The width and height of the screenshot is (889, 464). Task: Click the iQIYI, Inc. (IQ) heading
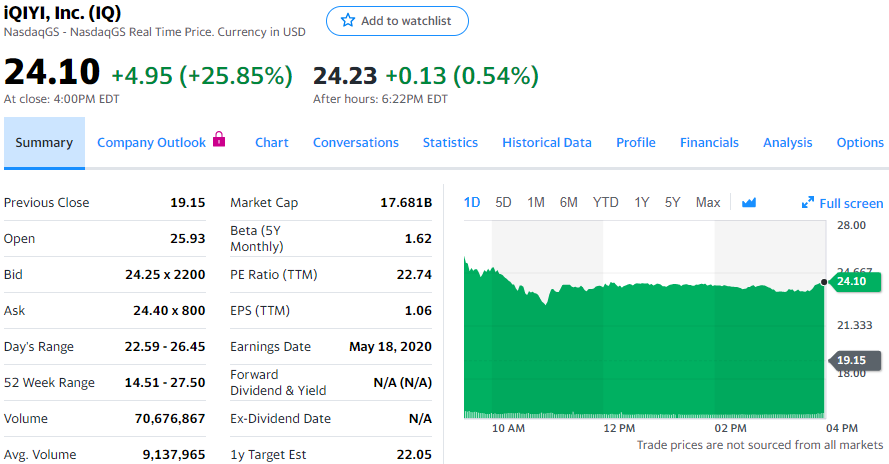coord(62,12)
